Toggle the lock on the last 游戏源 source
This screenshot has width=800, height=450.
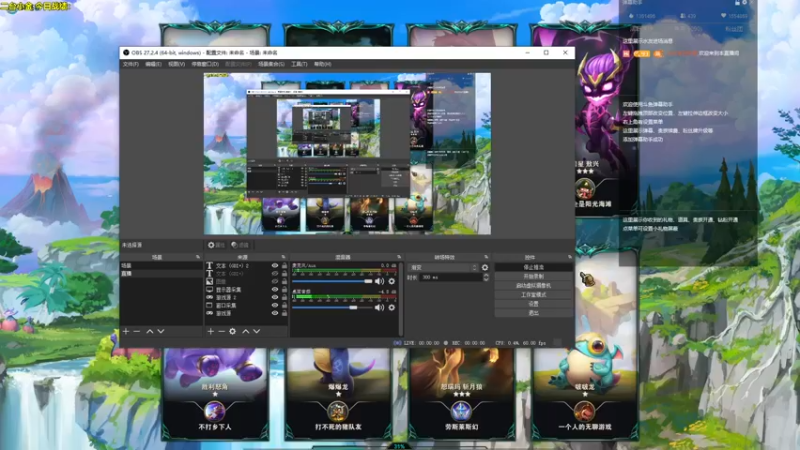[284, 313]
